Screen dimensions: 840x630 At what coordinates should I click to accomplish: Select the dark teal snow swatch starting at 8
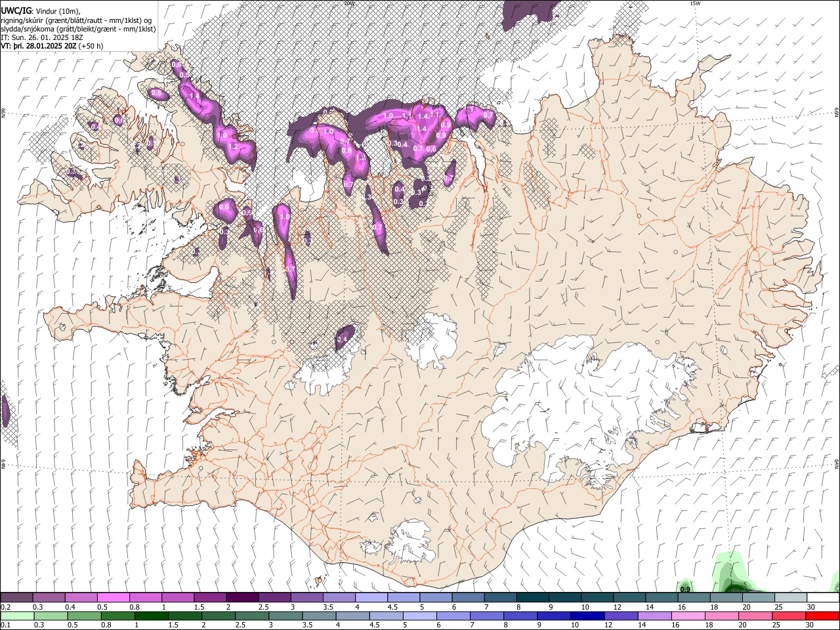[533, 598]
